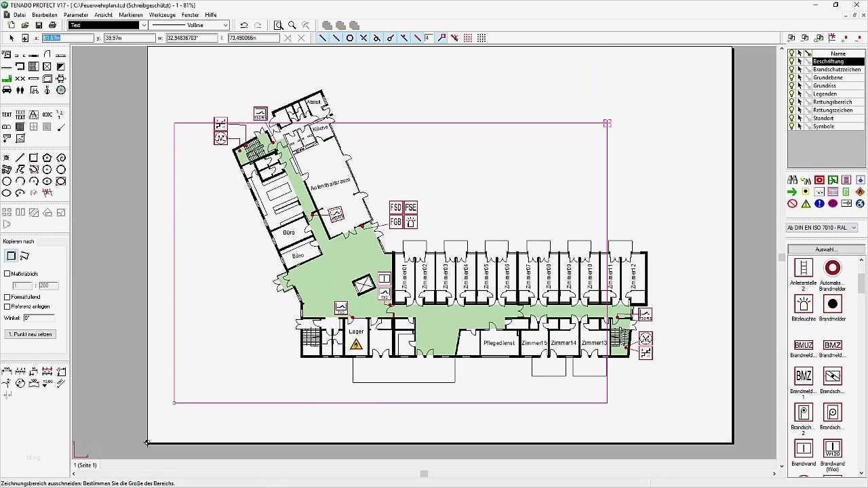Toggle visibility bulb of Grundriss layer
Screen dimensions: 868x488
(x=791, y=85)
